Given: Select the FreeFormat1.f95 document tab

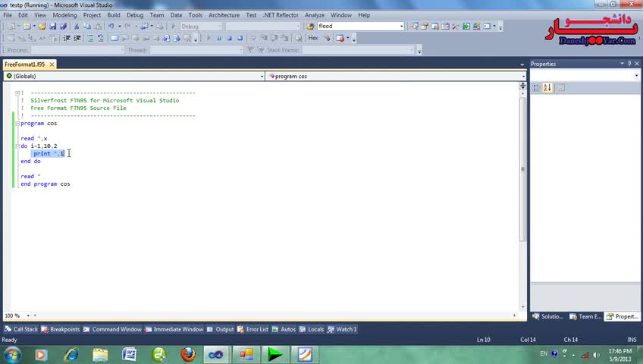Looking at the screenshot, I should pyautogui.click(x=24, y=64).
